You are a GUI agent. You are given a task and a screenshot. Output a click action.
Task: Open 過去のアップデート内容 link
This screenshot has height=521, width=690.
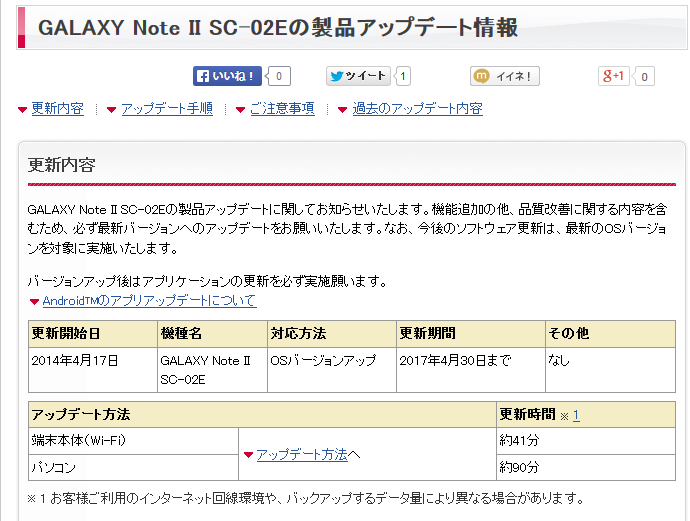[417, 108]
